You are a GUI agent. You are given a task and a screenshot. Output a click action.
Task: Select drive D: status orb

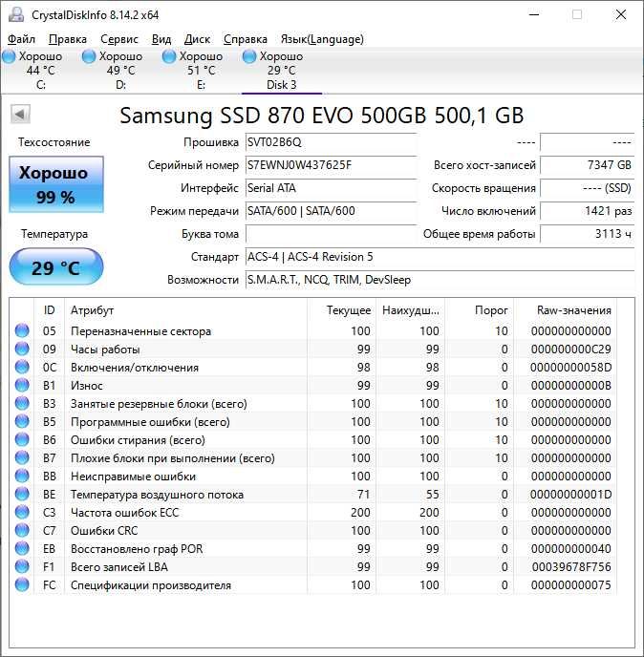tap(89, 56)
